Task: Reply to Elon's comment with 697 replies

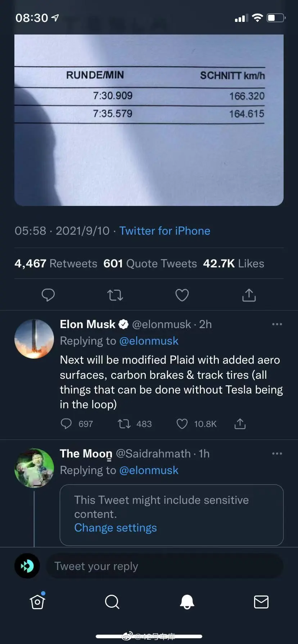Action: (66, 424)
